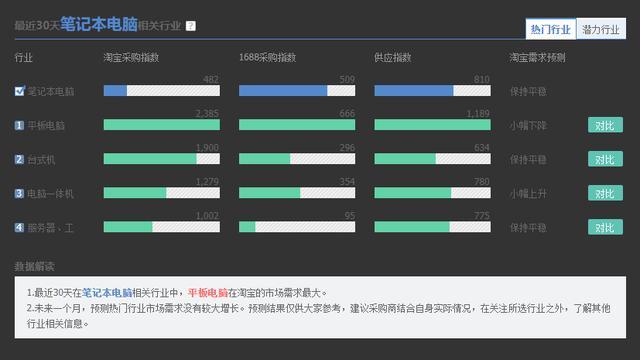
Task: Click the 供应指数 column header
Action: pyautogui.click(x=393, y=58)
